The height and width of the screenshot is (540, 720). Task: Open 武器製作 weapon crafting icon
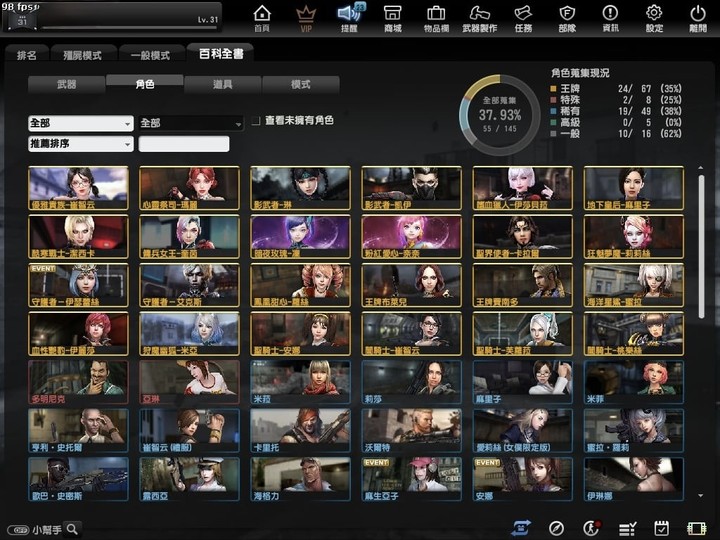click(x=479, y=17)
